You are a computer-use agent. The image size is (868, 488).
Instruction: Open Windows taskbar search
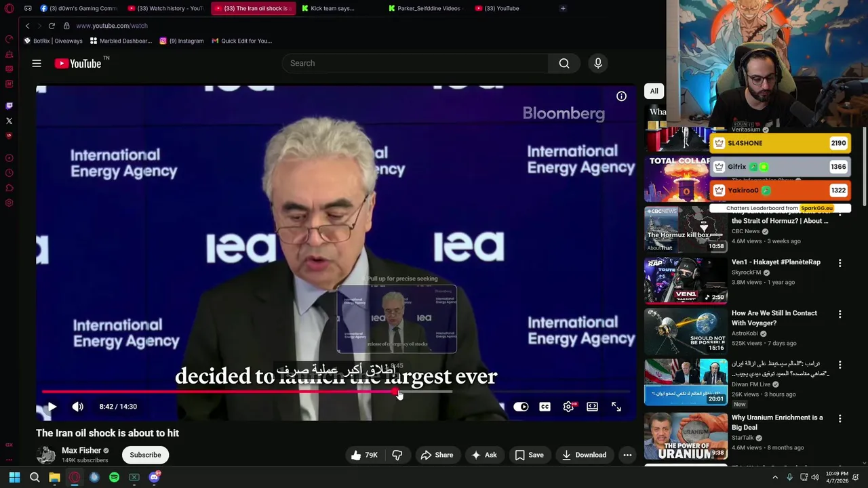click(35, 477)
